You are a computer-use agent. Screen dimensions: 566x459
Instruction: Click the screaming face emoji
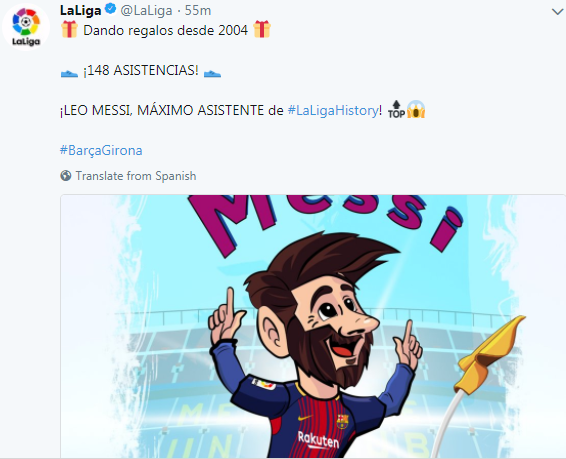pos(416,109)
